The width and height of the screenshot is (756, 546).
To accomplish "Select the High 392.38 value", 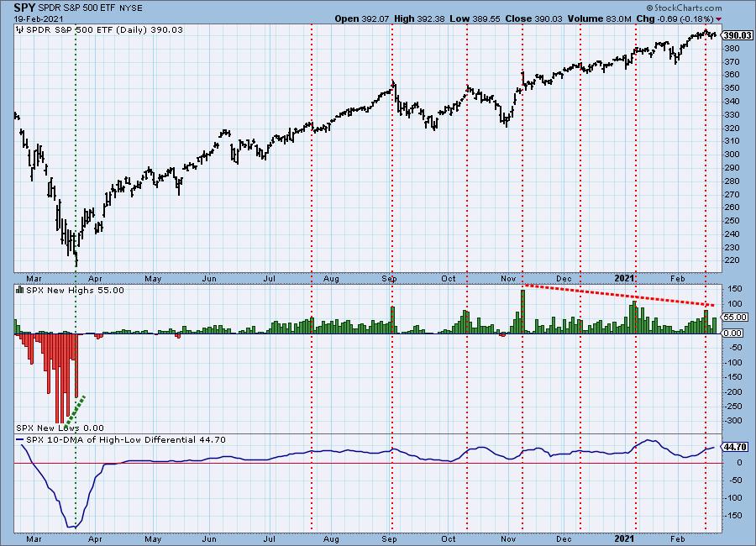I will tap(419, 18).
